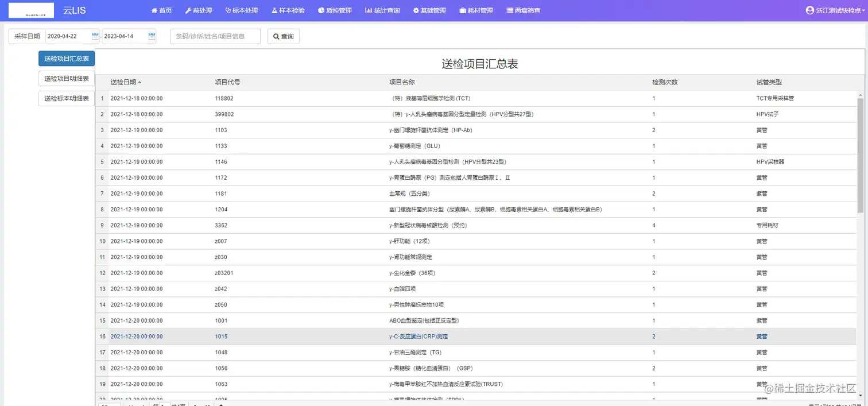
Task: Select the bar chart icon of 统计查询
Action: (x=368, y=10)
